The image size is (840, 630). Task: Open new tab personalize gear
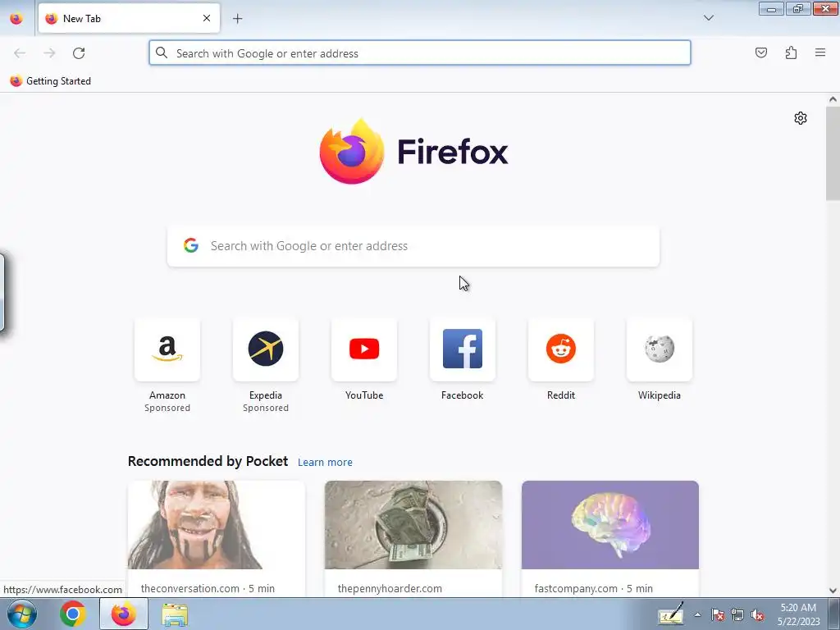(x=801, y=118)
